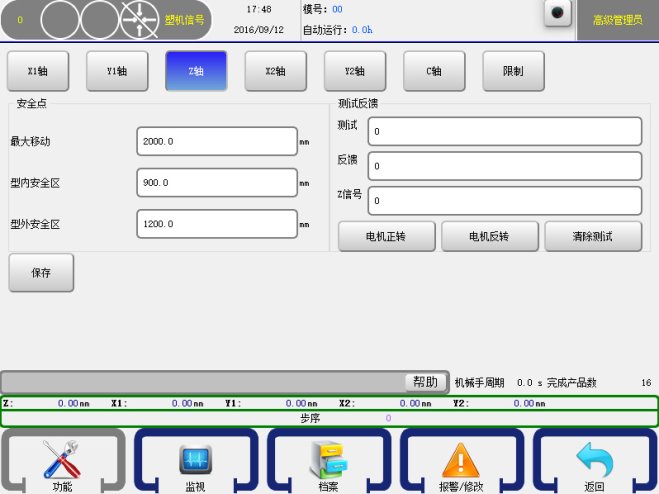
Task: Click the 返回 back arrow icon
Action: tap(595, 461)
